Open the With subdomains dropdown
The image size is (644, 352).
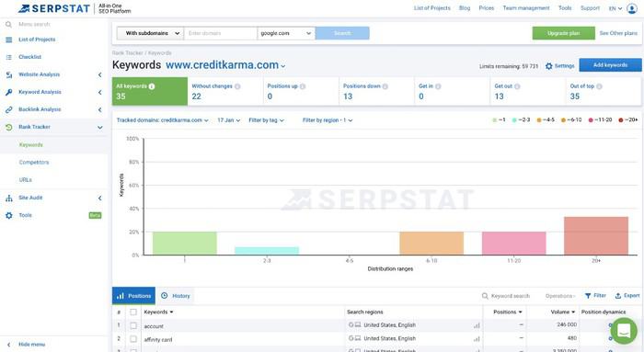150,33
